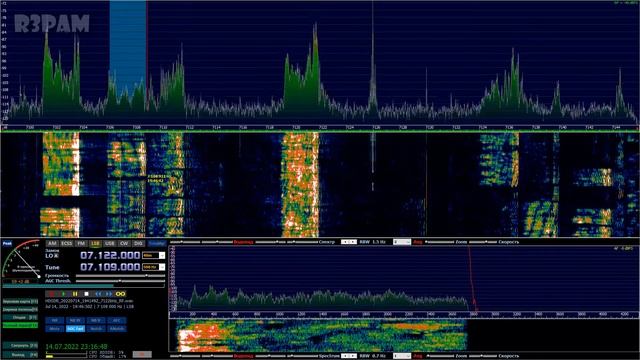Adjust the AGC Thresh slider
The height and width of the screenshot is (360, 640).
tap(120, 281)
